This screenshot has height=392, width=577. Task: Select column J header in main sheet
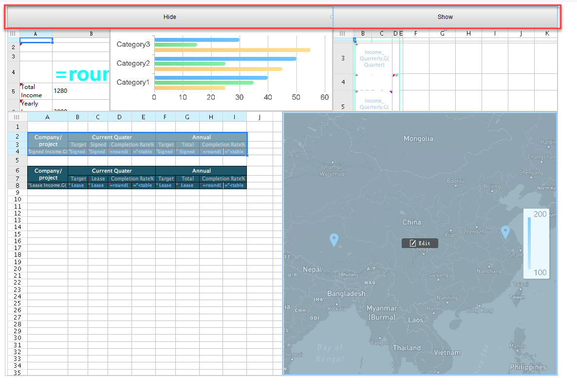point(259,117)
